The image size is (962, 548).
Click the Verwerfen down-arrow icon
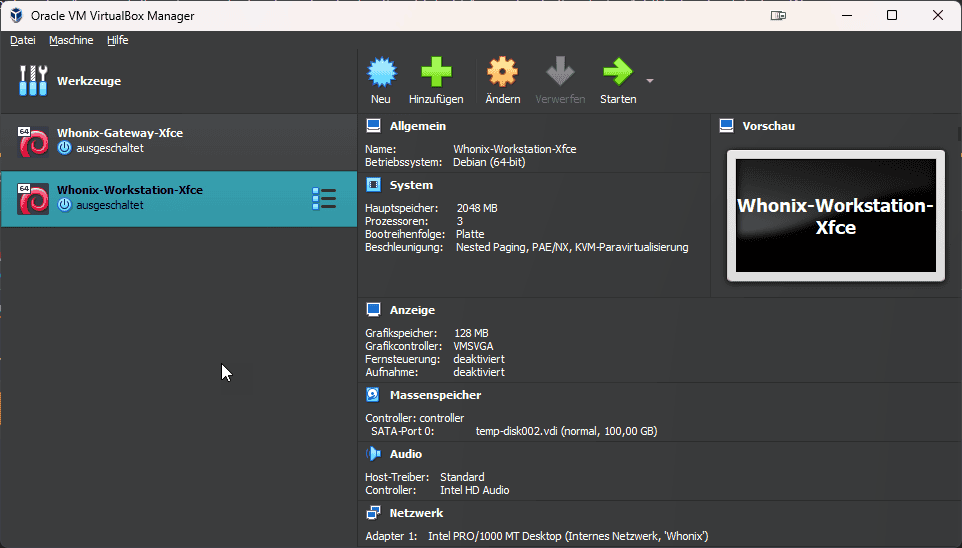[x=560, y=72]
